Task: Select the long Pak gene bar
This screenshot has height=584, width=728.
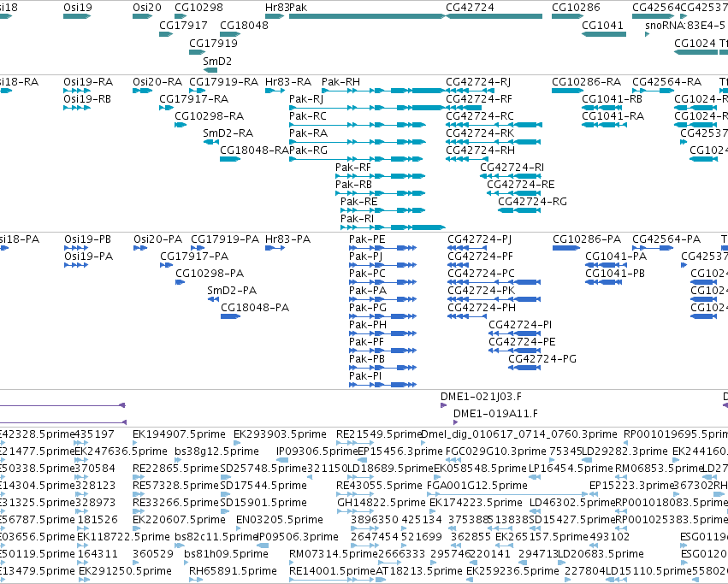Action: pyautogui.click(x=367, y=16)
